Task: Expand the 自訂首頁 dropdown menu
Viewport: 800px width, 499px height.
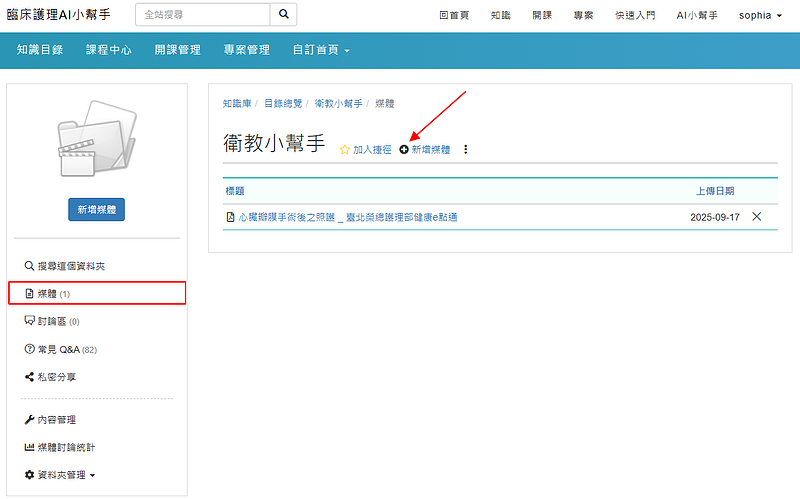Action: [x=321, y=50]
